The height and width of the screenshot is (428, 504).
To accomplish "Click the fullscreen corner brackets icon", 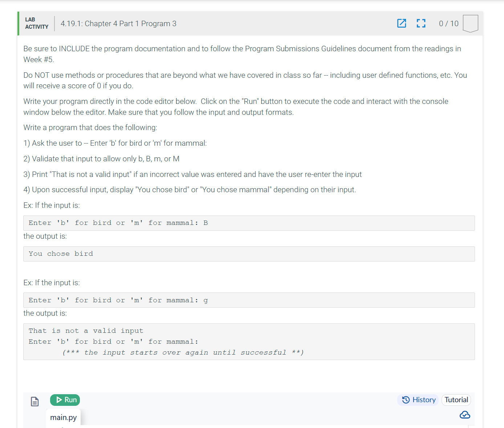I will (421, 23).
